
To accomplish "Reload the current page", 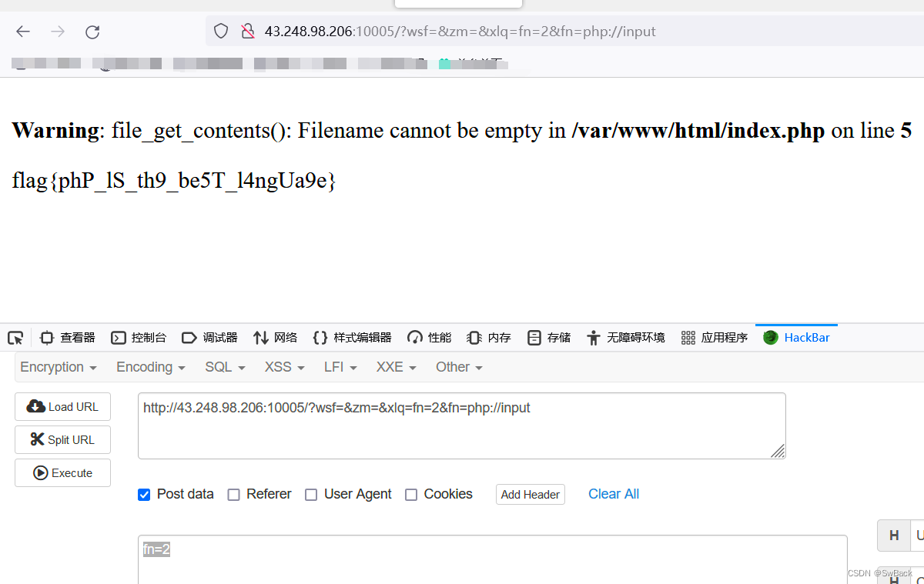I will [x=92, y=32].
